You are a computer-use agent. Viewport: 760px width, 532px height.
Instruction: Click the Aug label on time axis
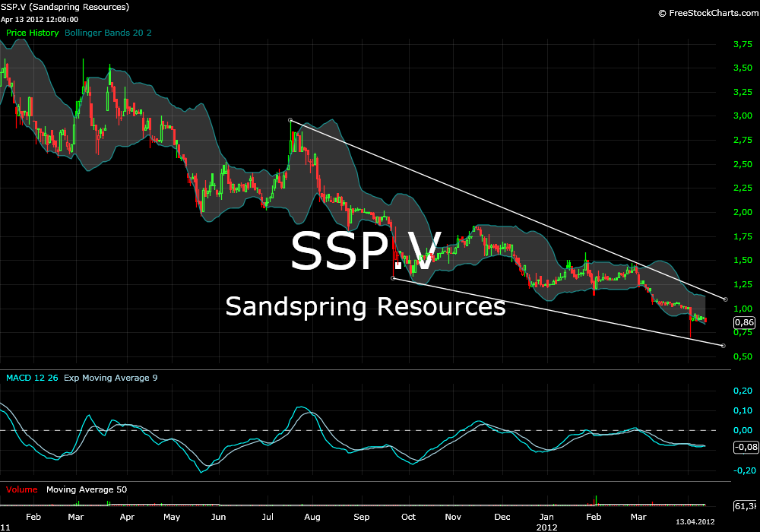312,518
